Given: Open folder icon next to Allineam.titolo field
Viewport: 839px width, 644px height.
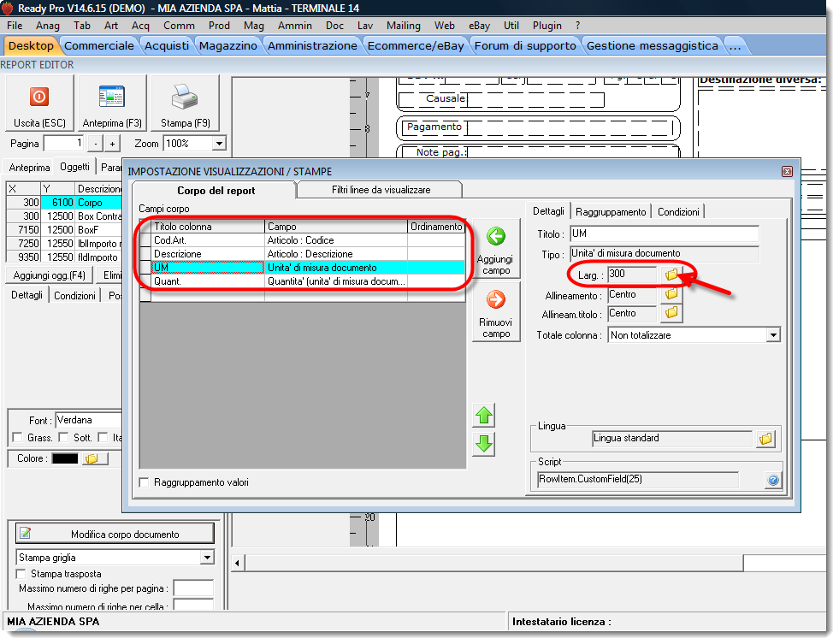Looking at the screenshot, I should 671,313.
